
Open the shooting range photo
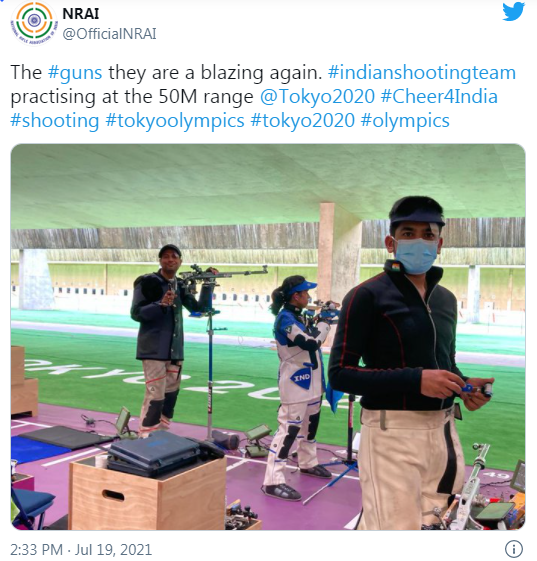[268, 337]
